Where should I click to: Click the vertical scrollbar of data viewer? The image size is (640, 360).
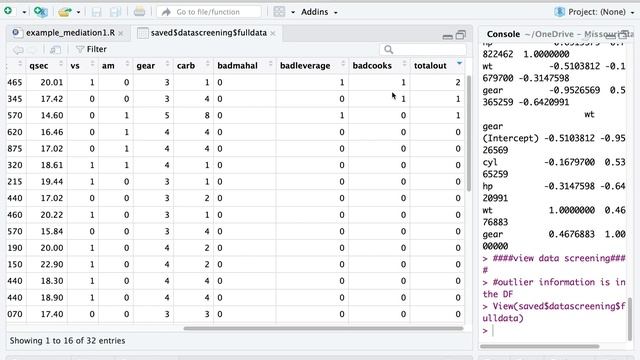point(469,133)
